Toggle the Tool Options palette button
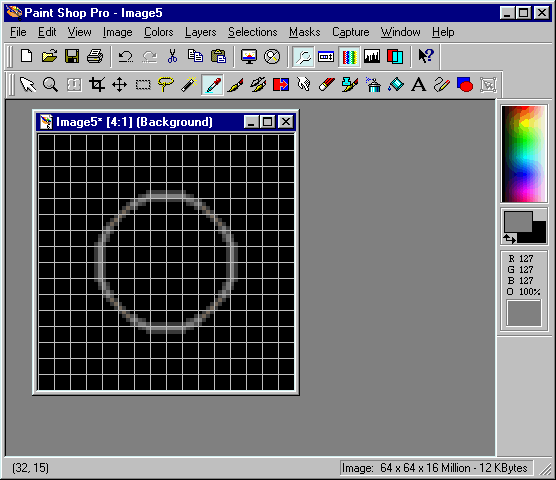 tap(303, 56)
